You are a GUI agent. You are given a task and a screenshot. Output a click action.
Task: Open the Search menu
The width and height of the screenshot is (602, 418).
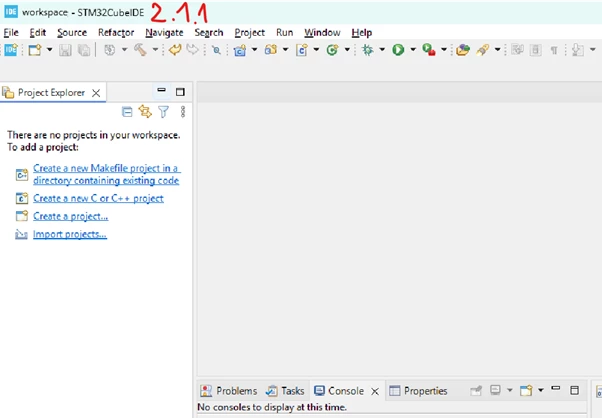click(208, 33)
